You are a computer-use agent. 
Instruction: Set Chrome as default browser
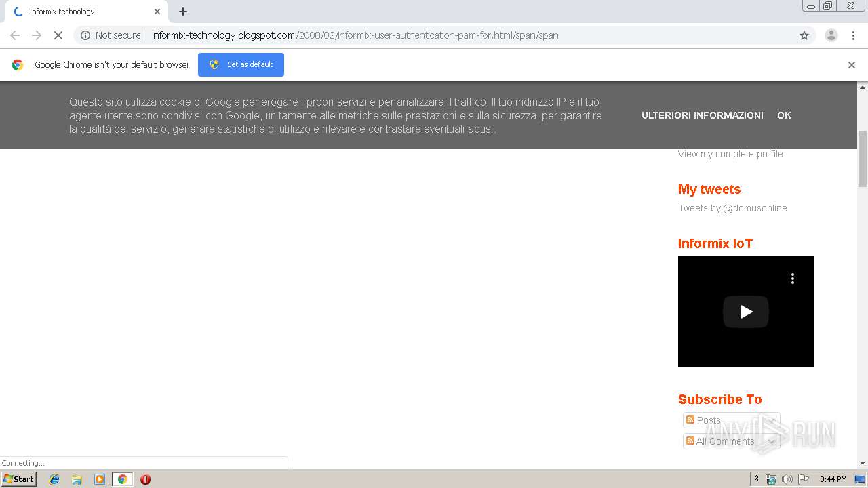[241, 64]
